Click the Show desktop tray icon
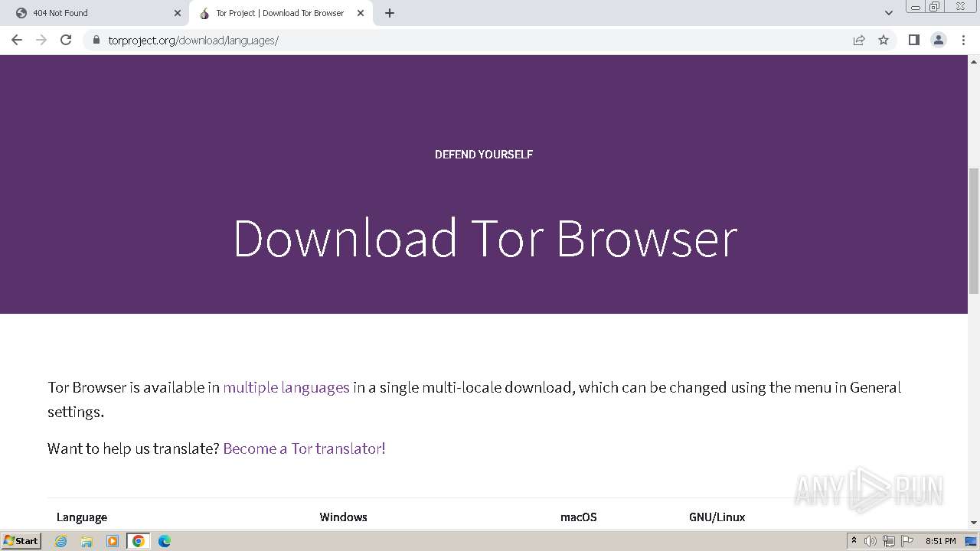 click(971, 541)
